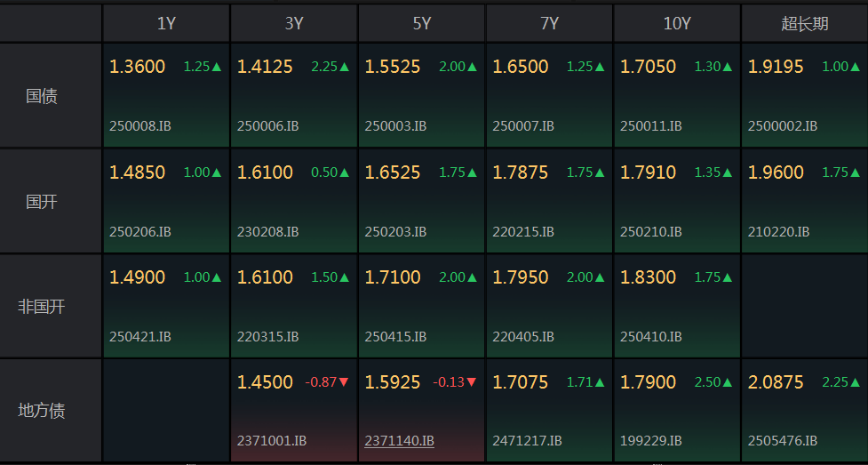Select the 7Y column header
Screen dimensions: 868x465
click(549, 23)
